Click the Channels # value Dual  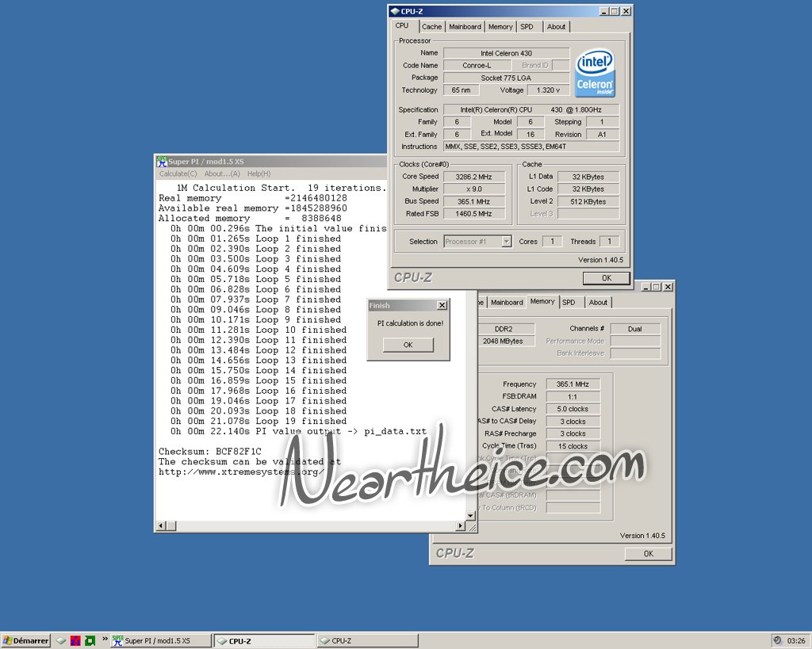pos(635,329)
